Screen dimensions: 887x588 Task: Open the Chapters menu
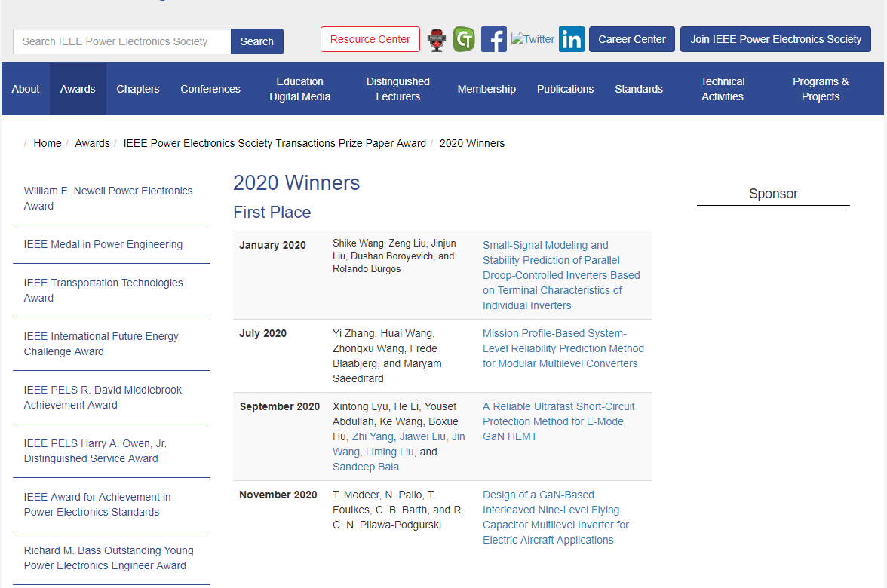[137, 89]
